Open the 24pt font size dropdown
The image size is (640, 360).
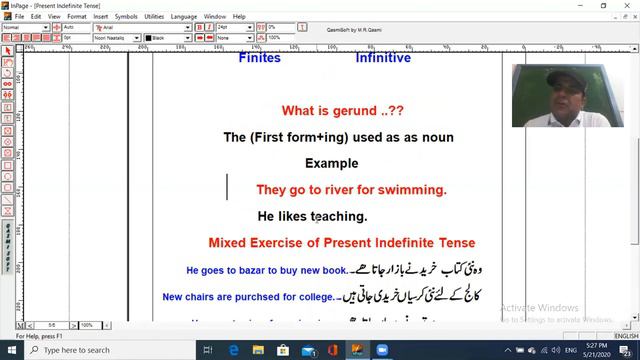(249, 27)
